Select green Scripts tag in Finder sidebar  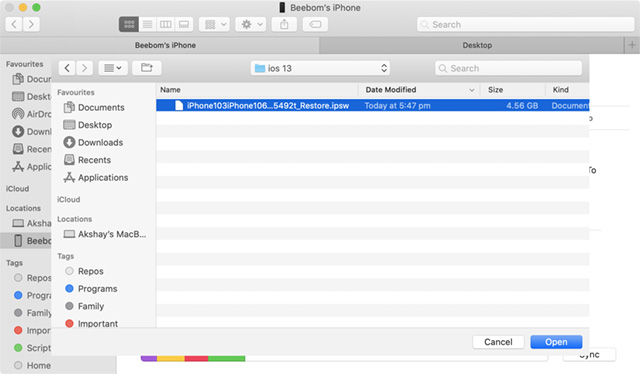33,348
